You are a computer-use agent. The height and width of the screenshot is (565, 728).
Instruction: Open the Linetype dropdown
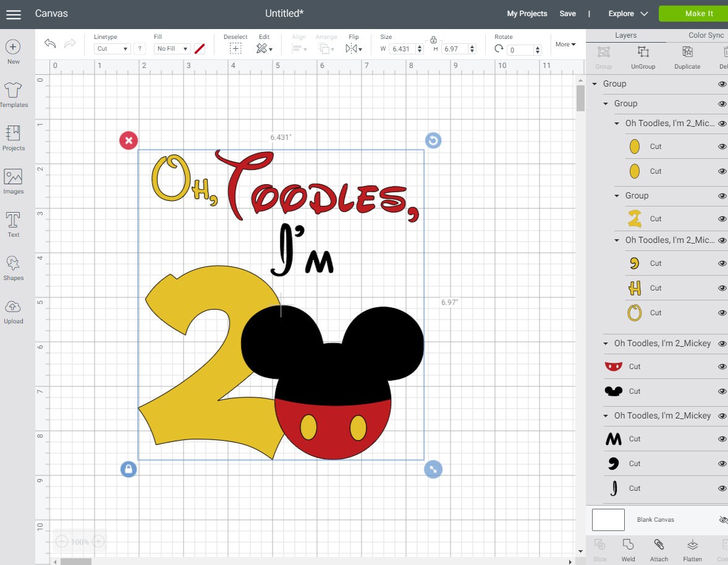click(x=111, y=48)
